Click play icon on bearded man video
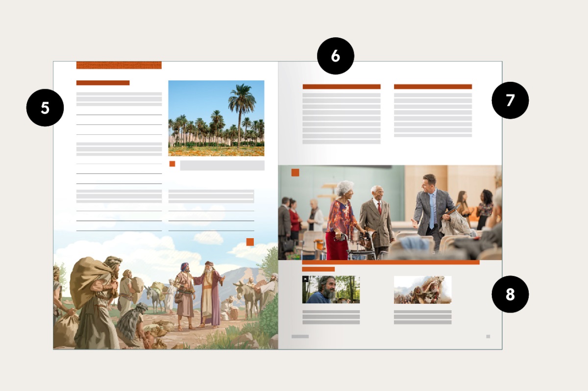The height and width of the screenshot is (391, 588). point(305,279)
